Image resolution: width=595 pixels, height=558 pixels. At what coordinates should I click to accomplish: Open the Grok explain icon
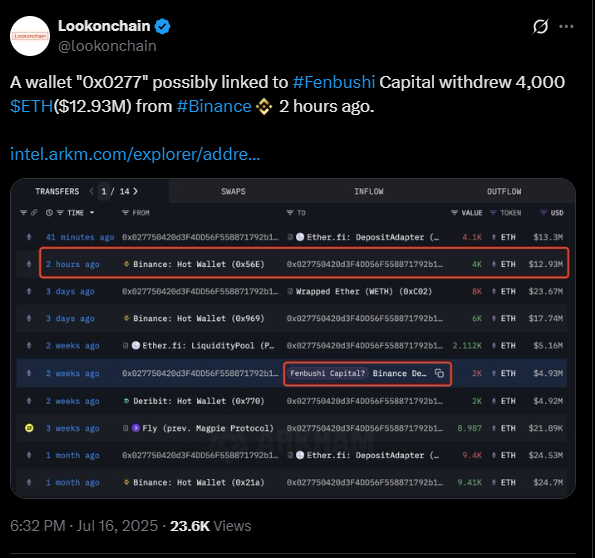(x=540, y=27)
